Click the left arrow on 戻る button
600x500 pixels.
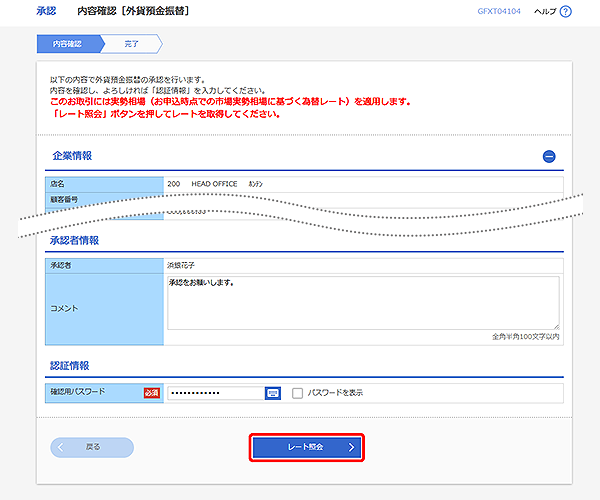tap(60, 447)
